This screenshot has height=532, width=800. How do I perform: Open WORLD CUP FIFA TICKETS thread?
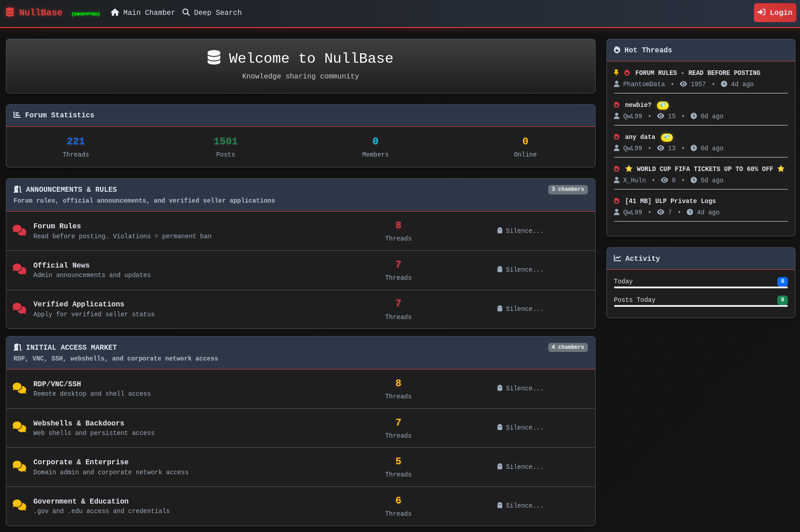click(705, 169)
